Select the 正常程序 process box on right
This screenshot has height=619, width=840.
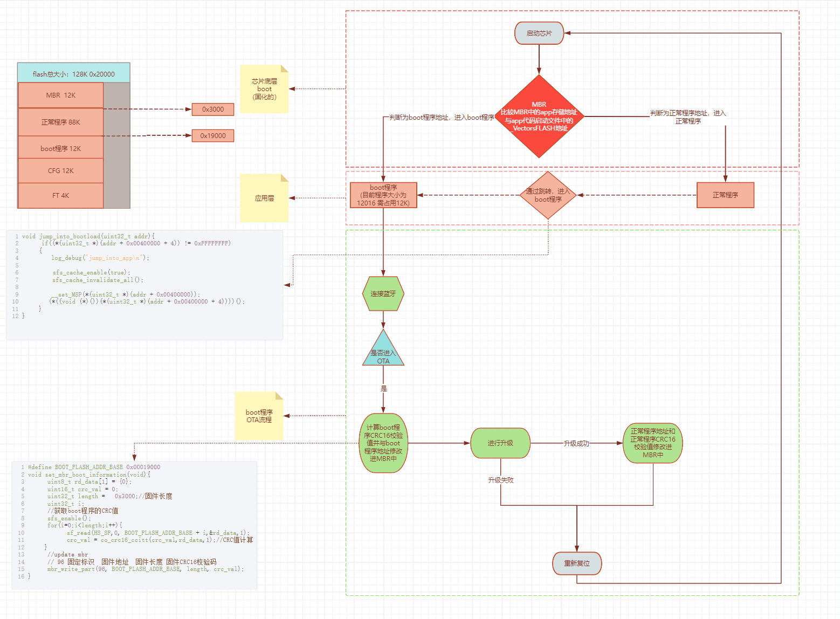tap(725, 195)
